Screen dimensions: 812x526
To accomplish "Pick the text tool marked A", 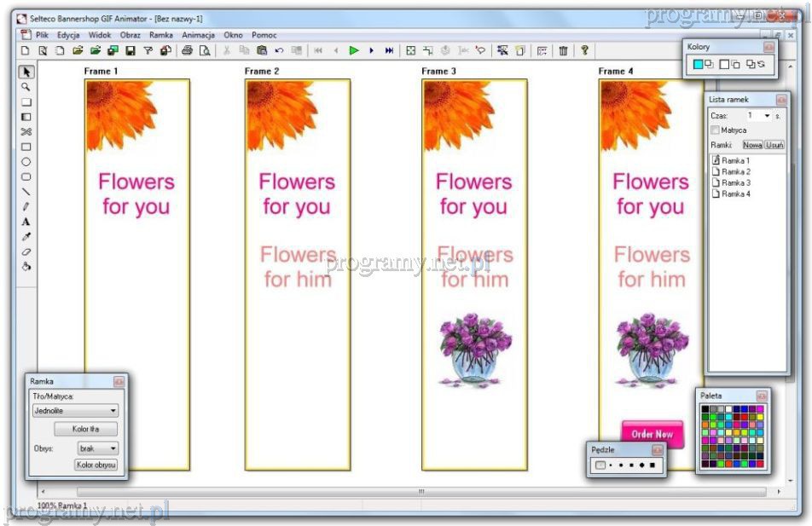I will (x=26, y=222).
